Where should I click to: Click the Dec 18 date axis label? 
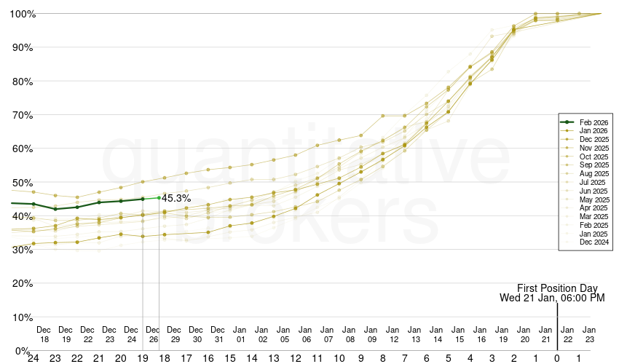(x=44, y=334)
